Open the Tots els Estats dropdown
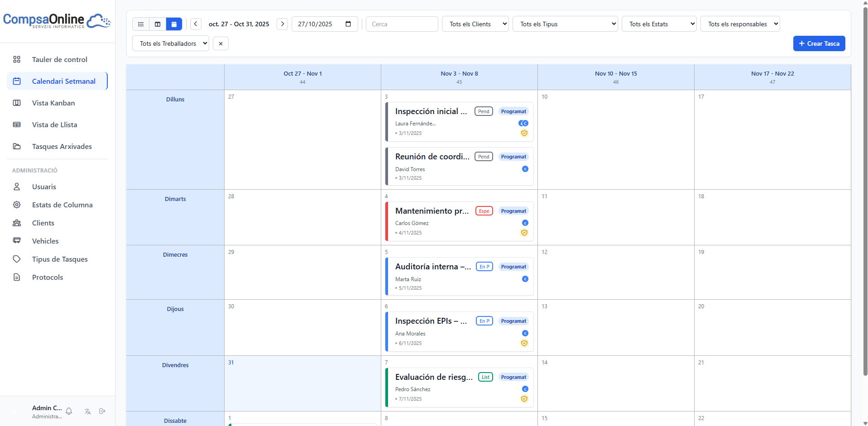 tap(659, 24)
